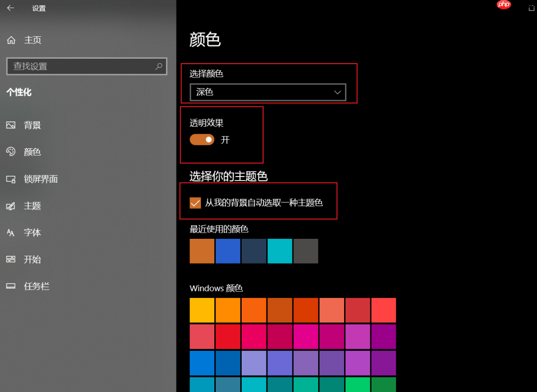Click the 锁屏界面 (Lock screen) icon

tap(12, 179)
